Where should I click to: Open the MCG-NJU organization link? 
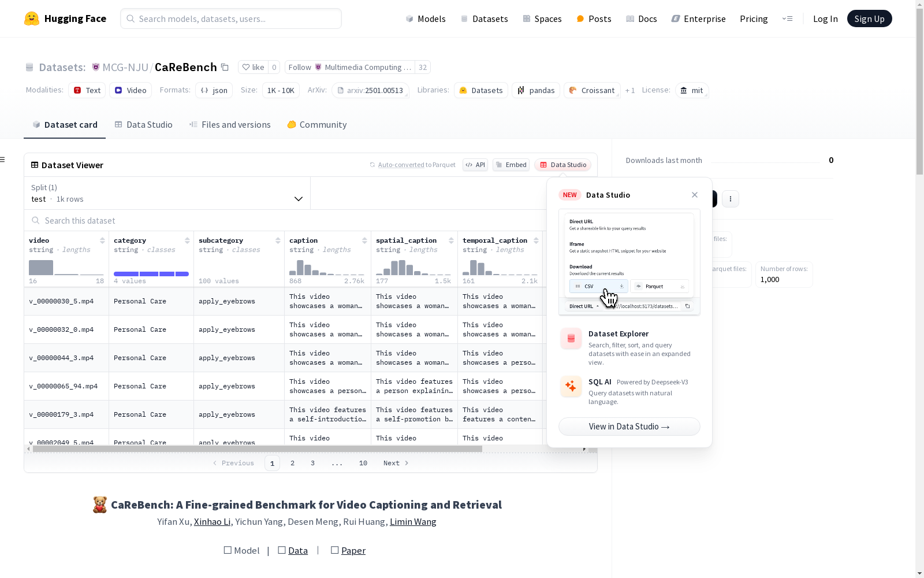pos(125,67)
